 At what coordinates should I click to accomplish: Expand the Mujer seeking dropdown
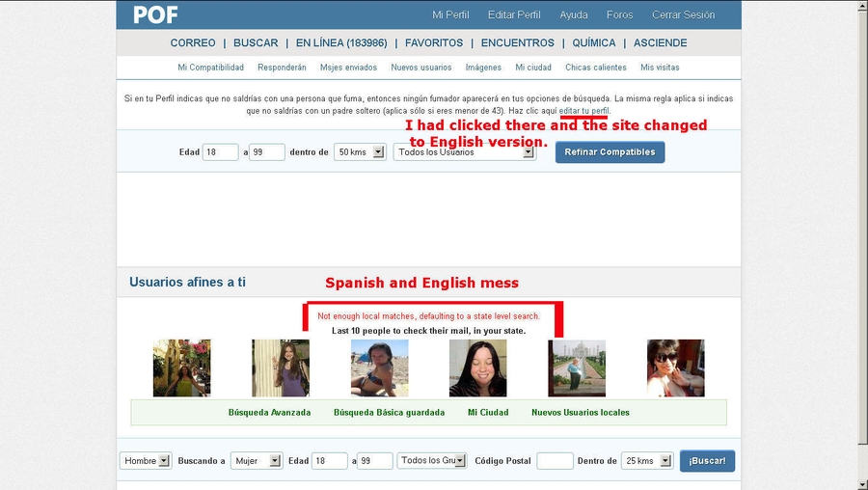pos(257,461)
